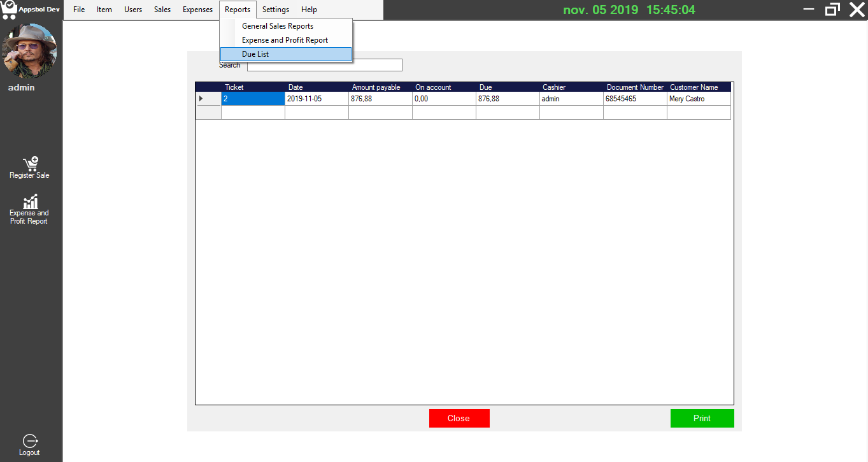868x462 pixels.
Task: Open the Sales menu
Action: [x=162, y=9]
